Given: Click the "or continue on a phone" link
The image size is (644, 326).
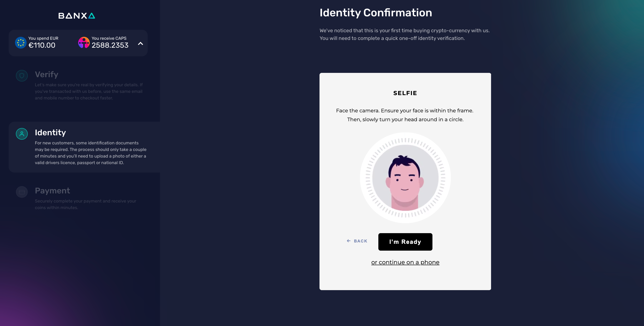Looking at the screenshot, I should [x=405, y=262].
